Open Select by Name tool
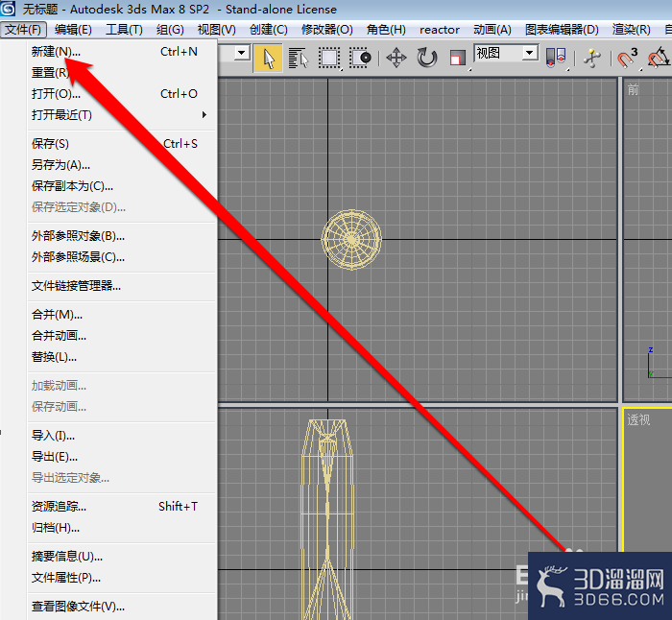This screenshot has width=672, height=620. pyautogui.click(x=299, y=58)
